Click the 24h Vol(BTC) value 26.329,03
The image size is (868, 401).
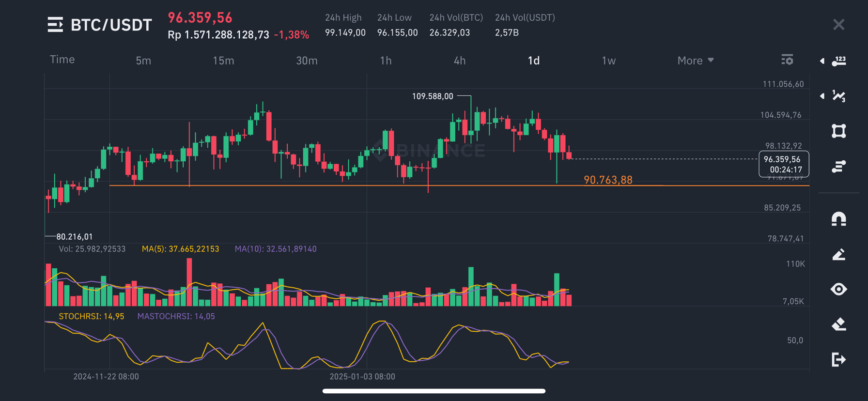449,32
